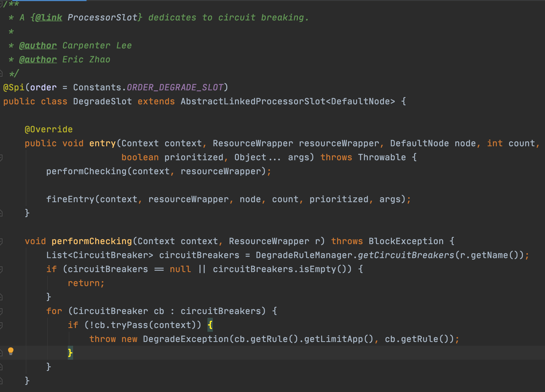
Task: Click the getCircuitBreakers method call
Action: click(x=406, y=255)
